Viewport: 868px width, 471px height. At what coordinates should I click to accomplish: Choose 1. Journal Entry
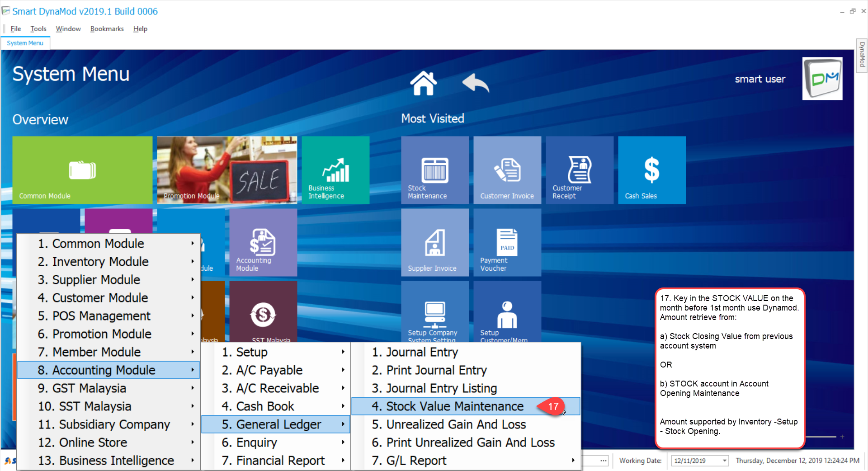pos(466,352)
